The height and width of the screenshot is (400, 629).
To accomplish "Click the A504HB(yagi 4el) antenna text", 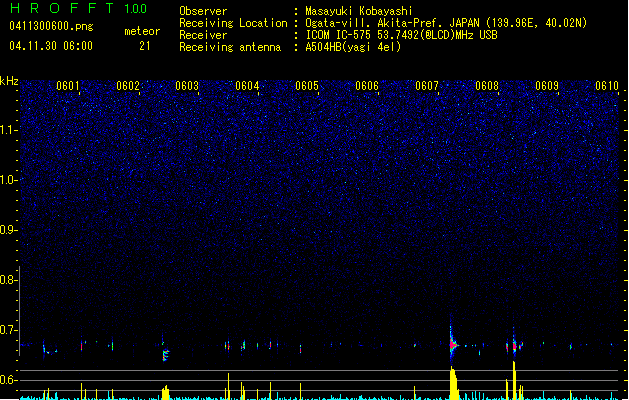I will pos(353,47).
